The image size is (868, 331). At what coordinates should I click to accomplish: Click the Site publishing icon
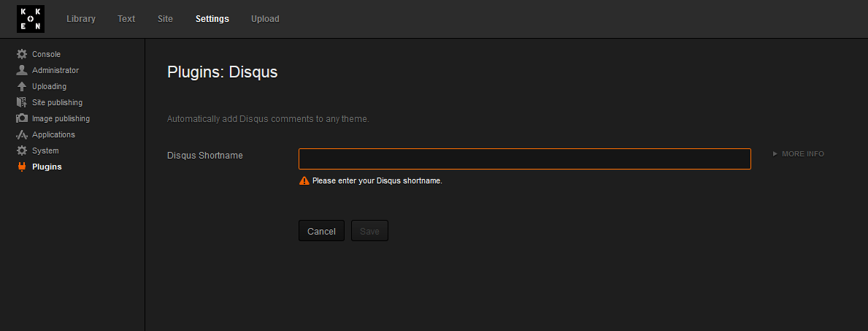pyautogui.click(x=22, y=102)
